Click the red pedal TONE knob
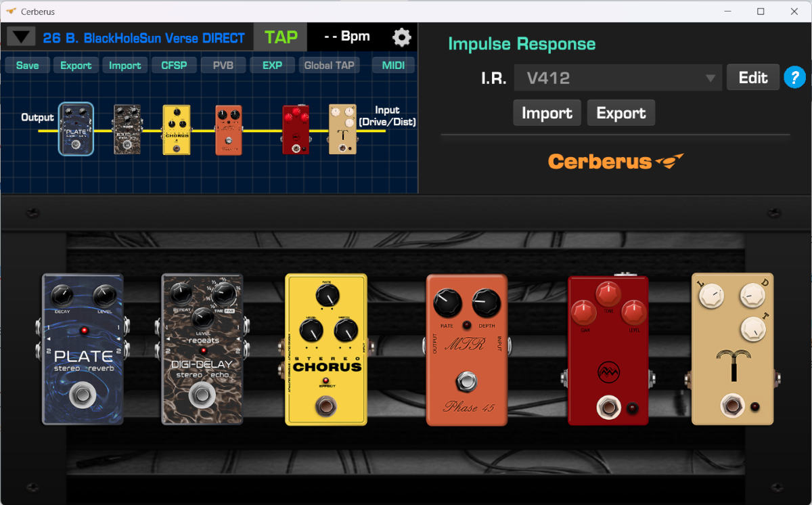Image resolution: width=812 pixels, height=505 pixels. click(608, 294)
